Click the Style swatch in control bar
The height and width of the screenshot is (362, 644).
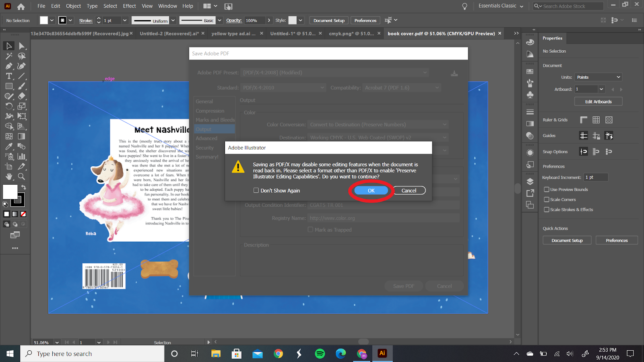(x=293, y=21)
